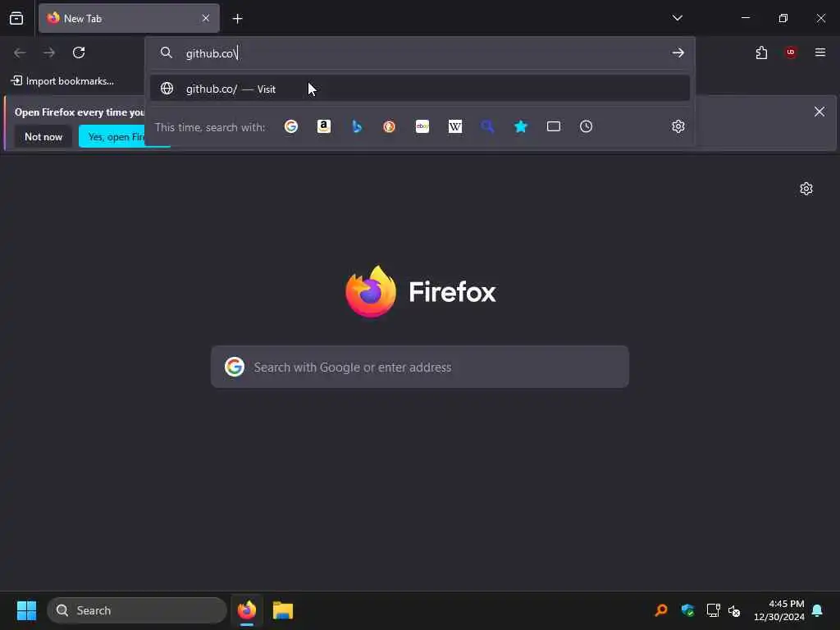Open the orange magnifier tray icon
The width and height of the screenshot is (840, 630).
[x=662, y=610]
